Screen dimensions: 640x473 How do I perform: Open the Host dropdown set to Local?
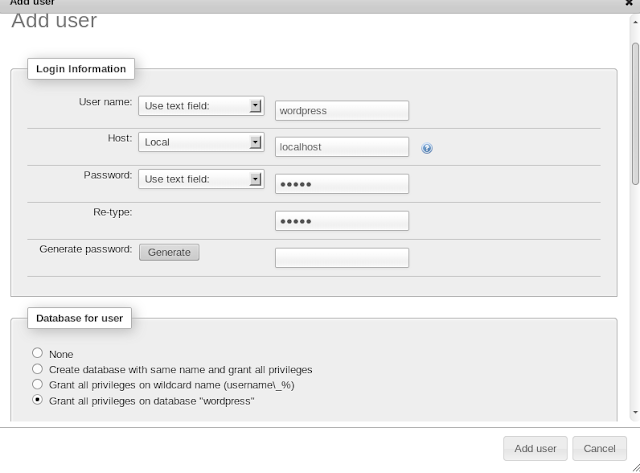(x=201, y=142)
